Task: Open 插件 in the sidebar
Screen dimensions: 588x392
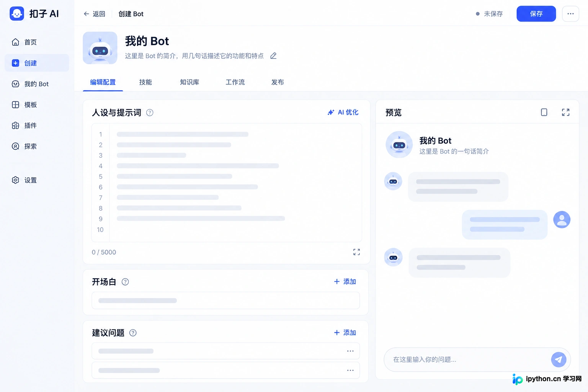Action: pyautogui.click(x=37, y=125)
